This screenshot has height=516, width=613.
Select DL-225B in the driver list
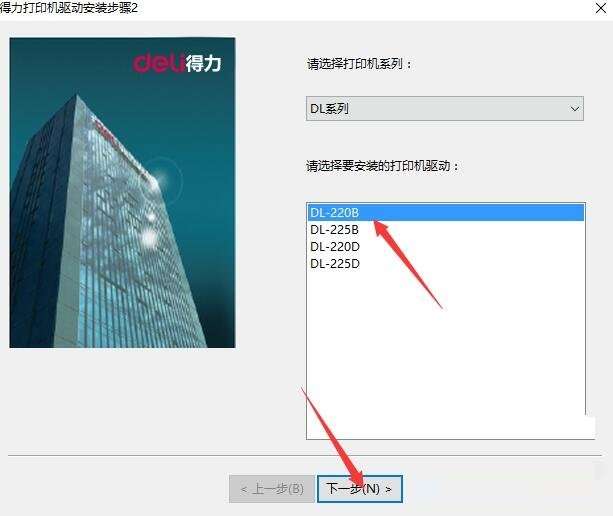pos(334,229)
